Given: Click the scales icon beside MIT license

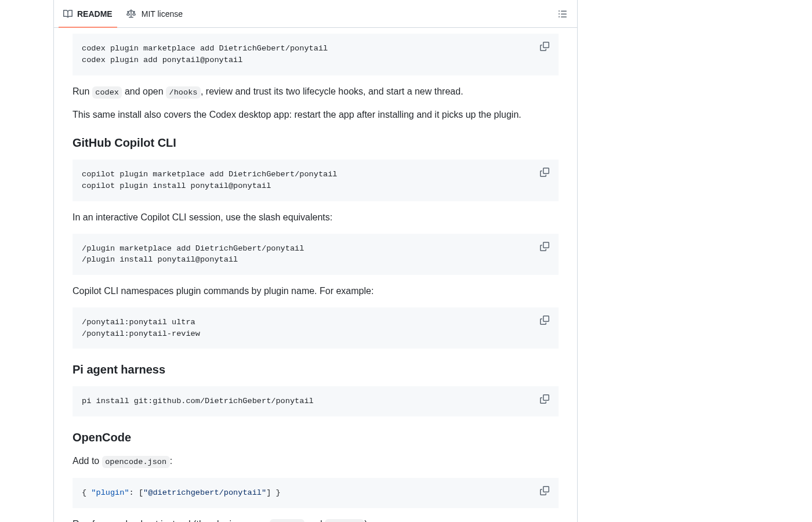Looking at the screenshot, I should [131, 14].
